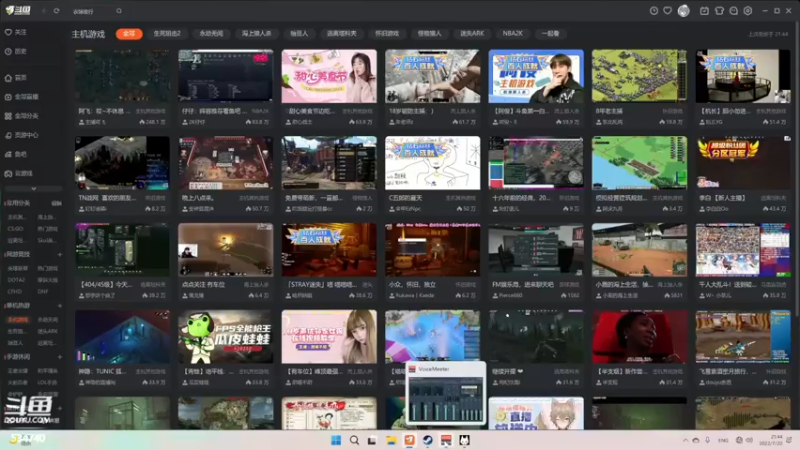
Task: Go back with the back arrow
Action: 44,11
